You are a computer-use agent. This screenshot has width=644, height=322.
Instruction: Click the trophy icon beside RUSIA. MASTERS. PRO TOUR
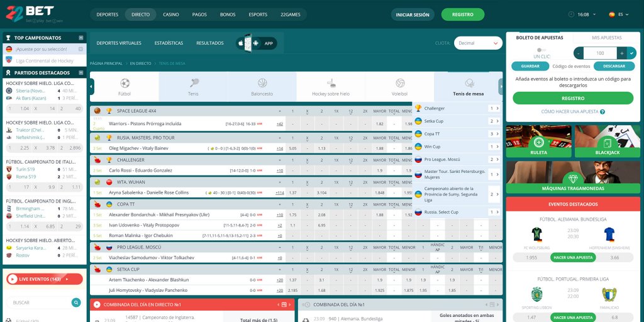[109, 138]
